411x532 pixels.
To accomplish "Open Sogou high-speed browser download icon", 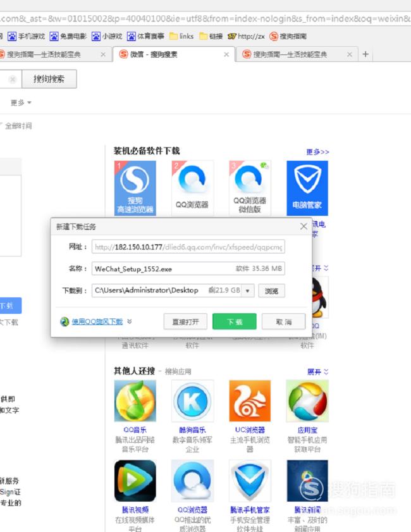I will (x=135, y=188).
